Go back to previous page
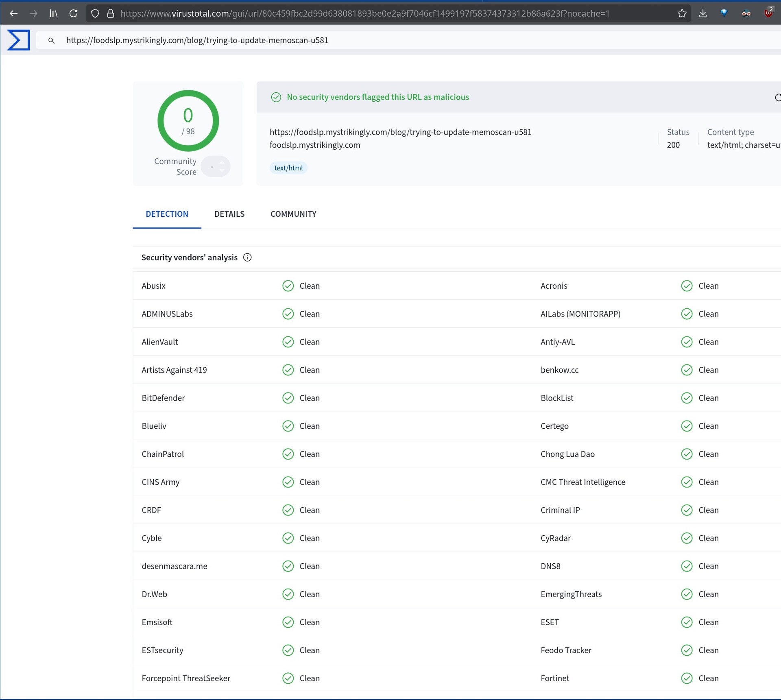The image size is (781, 700). point(13,13)
